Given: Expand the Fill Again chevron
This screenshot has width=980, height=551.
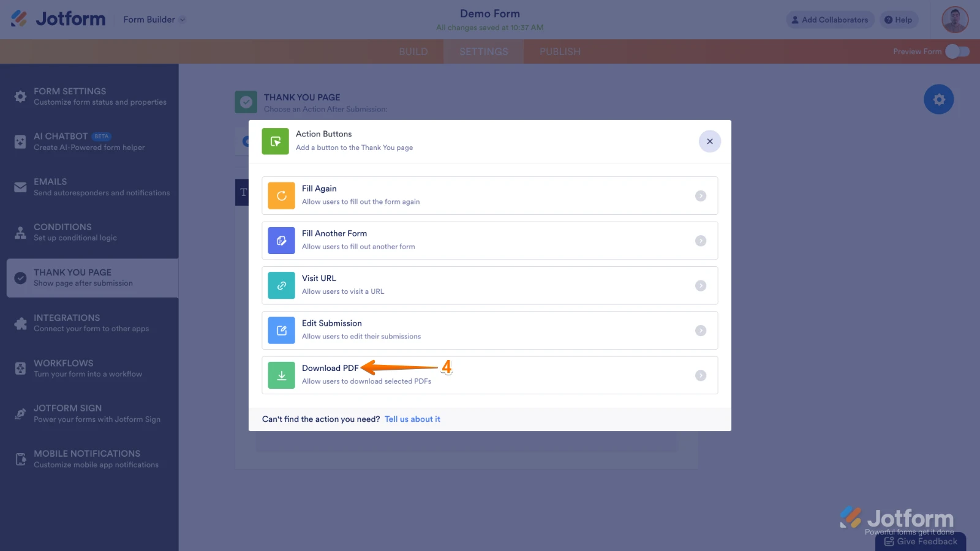Looking at the screenshot, I should pyautogui.click(x=701, y=196).
